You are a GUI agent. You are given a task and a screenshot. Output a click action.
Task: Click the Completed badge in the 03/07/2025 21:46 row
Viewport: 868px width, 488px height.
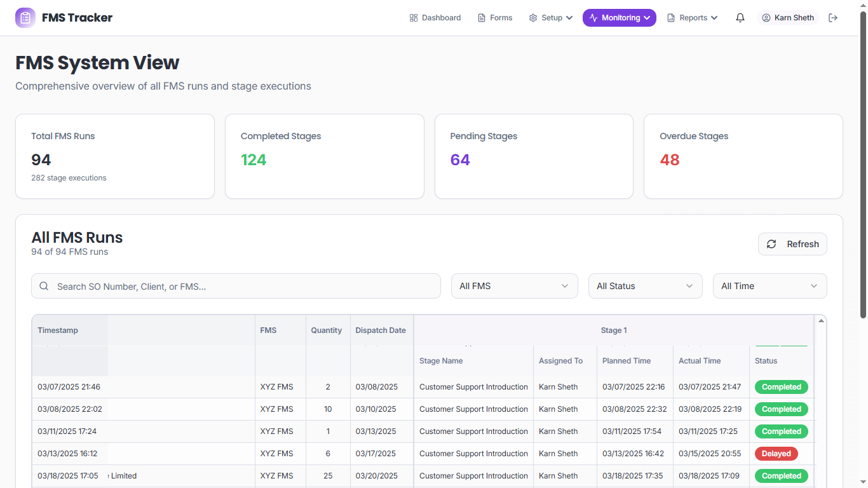click(782, 387)
